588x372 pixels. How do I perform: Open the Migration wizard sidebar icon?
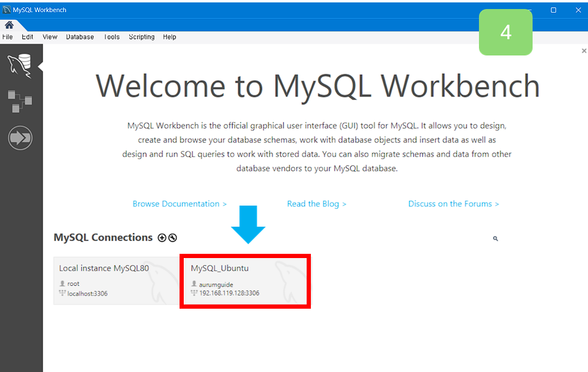click(20, 137)
